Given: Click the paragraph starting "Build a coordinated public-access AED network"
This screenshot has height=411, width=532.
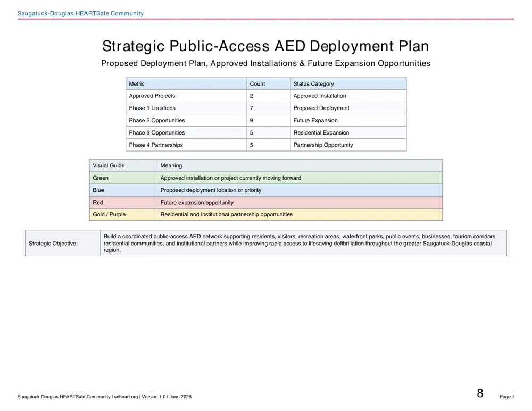Looking at the screenshot, I should [300, 243].
